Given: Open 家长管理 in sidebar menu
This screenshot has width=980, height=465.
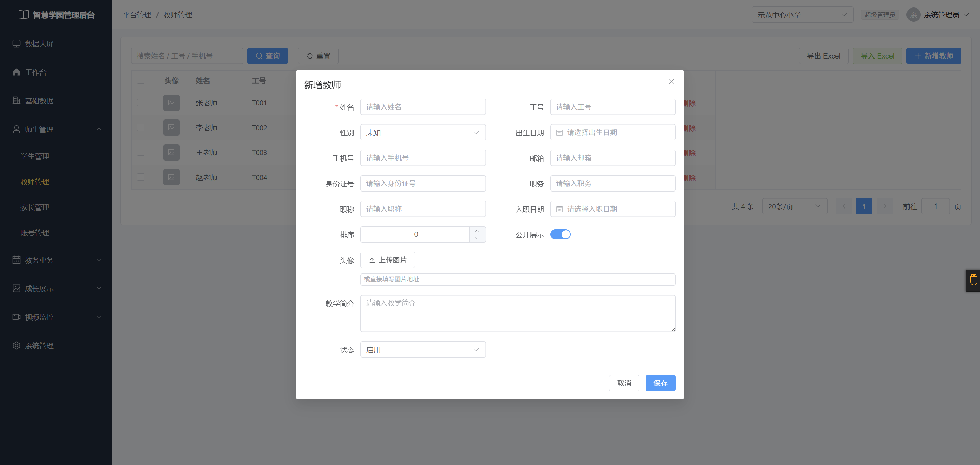Looking at the screenshot, I should [x=35, y=207].
